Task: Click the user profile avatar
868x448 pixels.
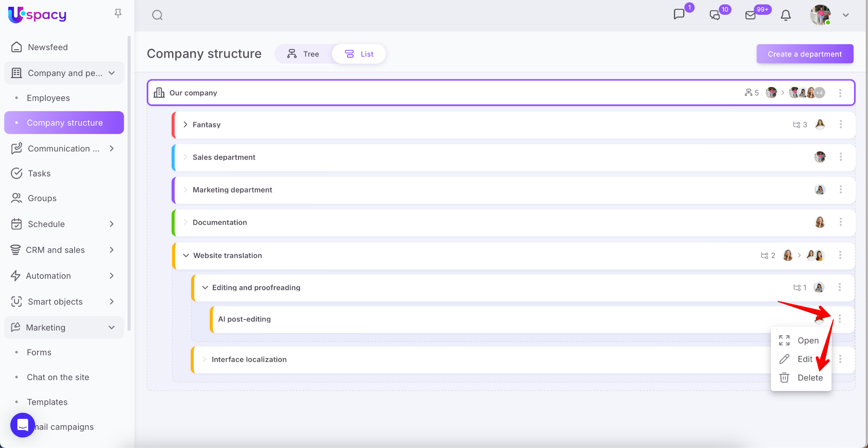Action: [x=820, y=15]
